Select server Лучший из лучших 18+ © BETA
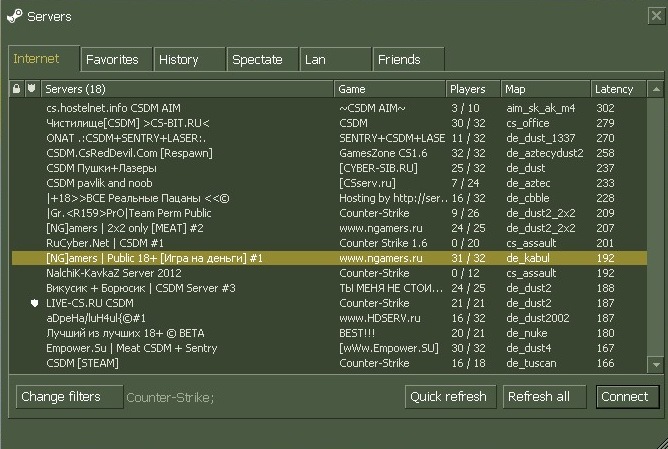Viewport: 668px width, 449px height. (x=329, y=333)
